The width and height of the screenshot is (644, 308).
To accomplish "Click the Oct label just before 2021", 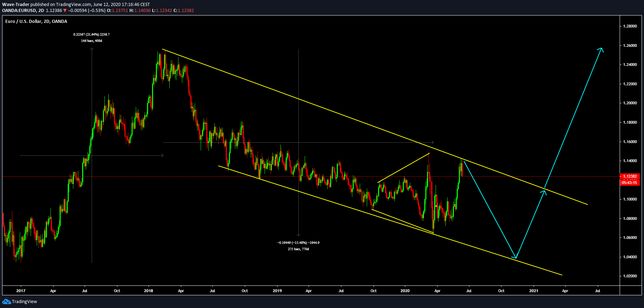I will (501, 291).
